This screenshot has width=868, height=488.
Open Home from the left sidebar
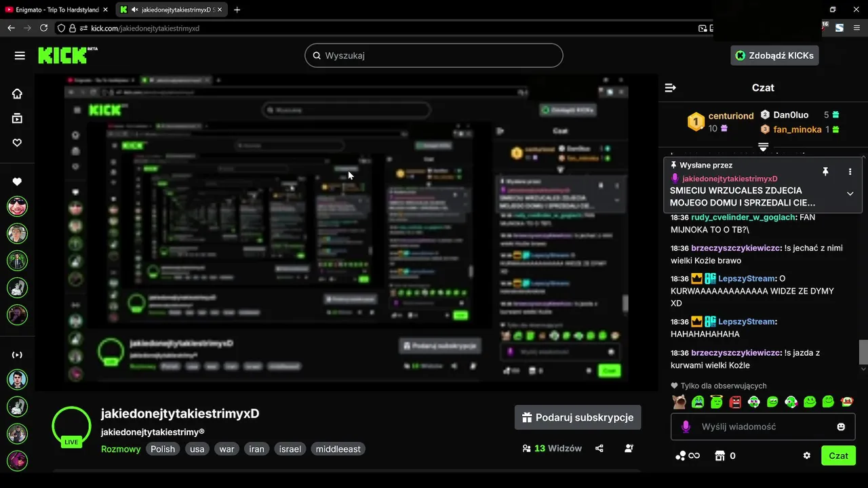[17, 94]
